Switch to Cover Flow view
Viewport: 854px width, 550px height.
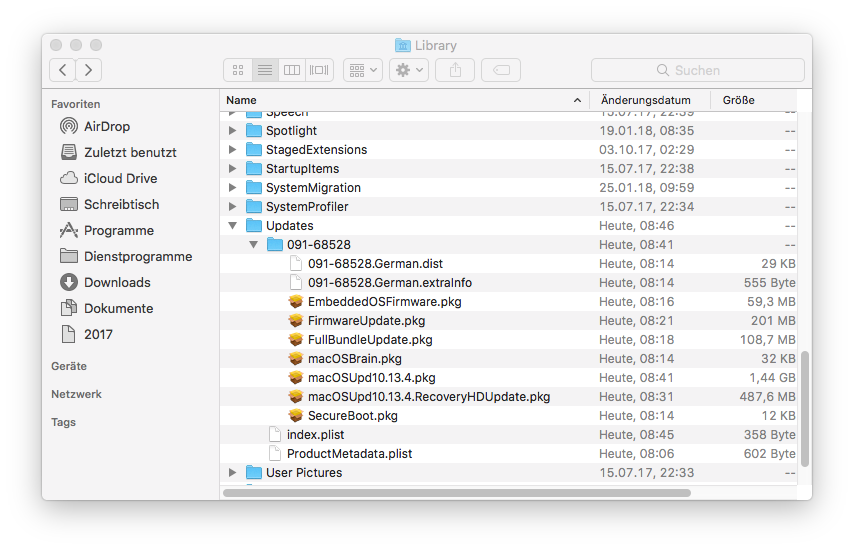pyautogui.click(x=319, y=70)
